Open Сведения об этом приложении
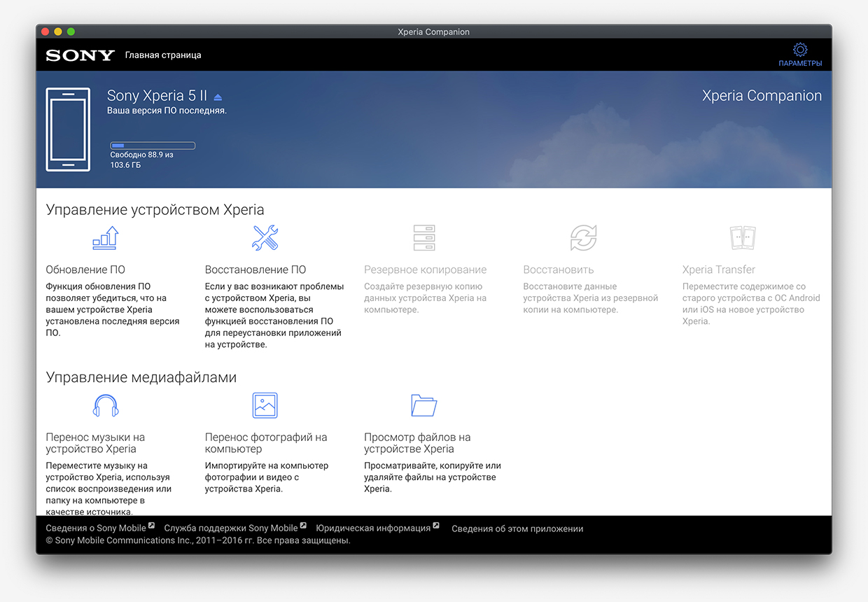This screenshot has width=868, height=602. [517, 528]
